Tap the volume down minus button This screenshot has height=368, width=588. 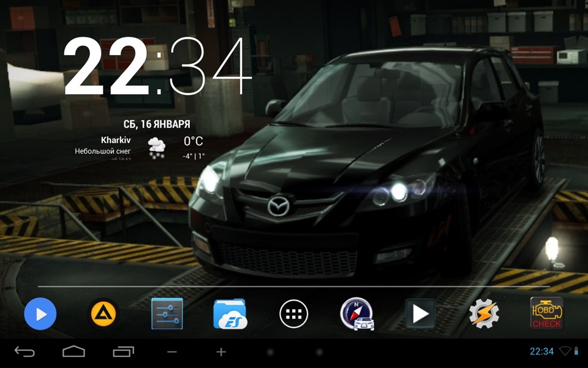172,352
